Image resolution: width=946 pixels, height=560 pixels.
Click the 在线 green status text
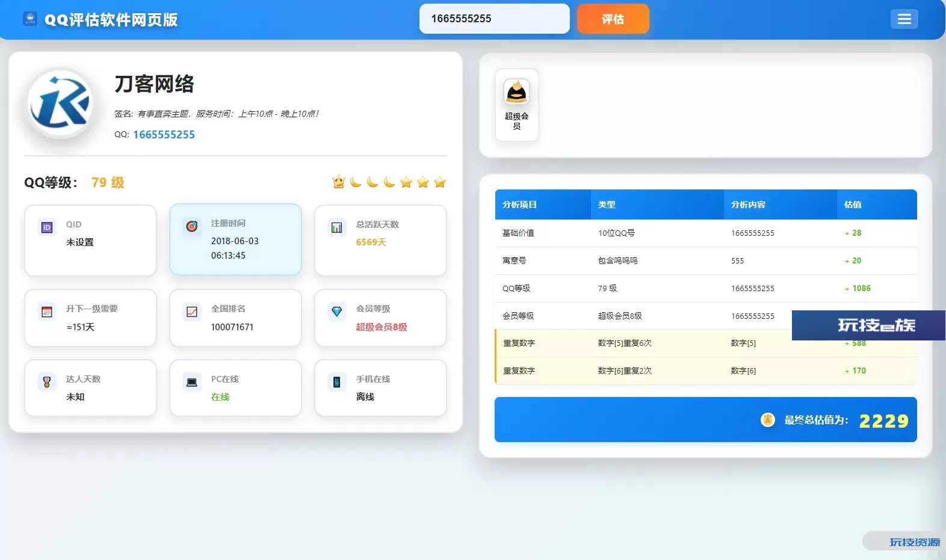pos(220,397)
